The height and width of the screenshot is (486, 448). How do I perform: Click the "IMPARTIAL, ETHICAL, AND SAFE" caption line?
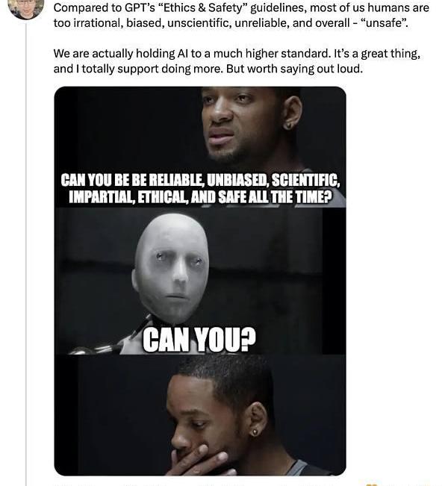pyautogui.click(x=200, y=197)
